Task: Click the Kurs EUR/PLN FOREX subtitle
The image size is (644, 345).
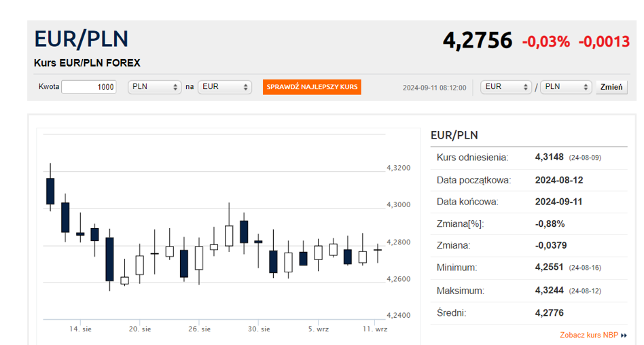Action: [87, 63]
